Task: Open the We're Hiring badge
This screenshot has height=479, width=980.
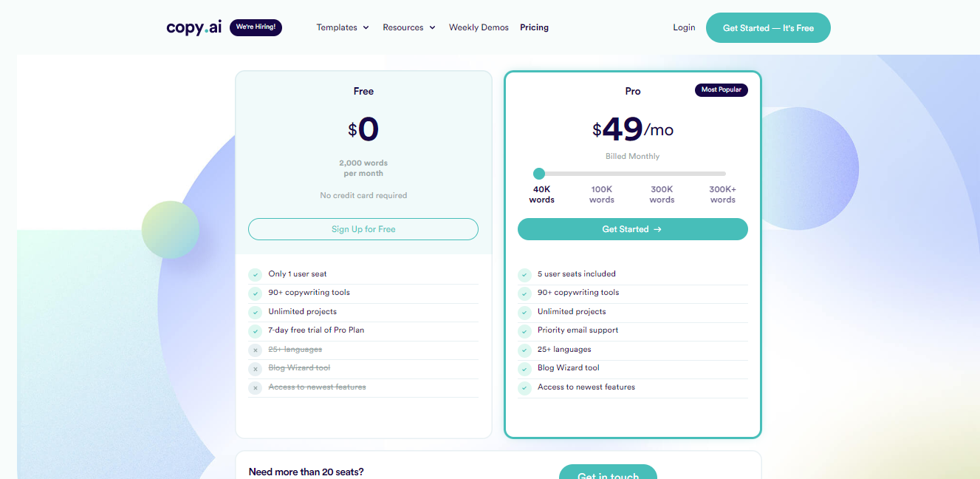Action: 256,27
